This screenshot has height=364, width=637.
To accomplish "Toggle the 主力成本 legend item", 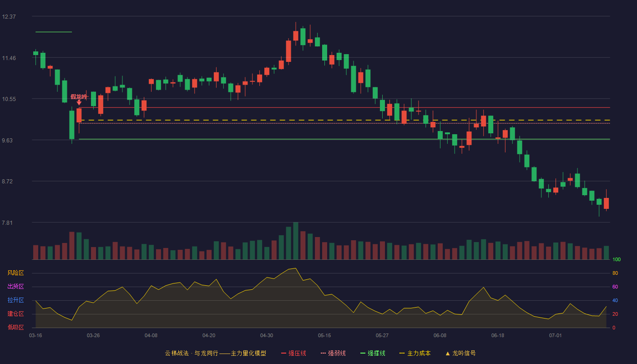I will point(415,353).
